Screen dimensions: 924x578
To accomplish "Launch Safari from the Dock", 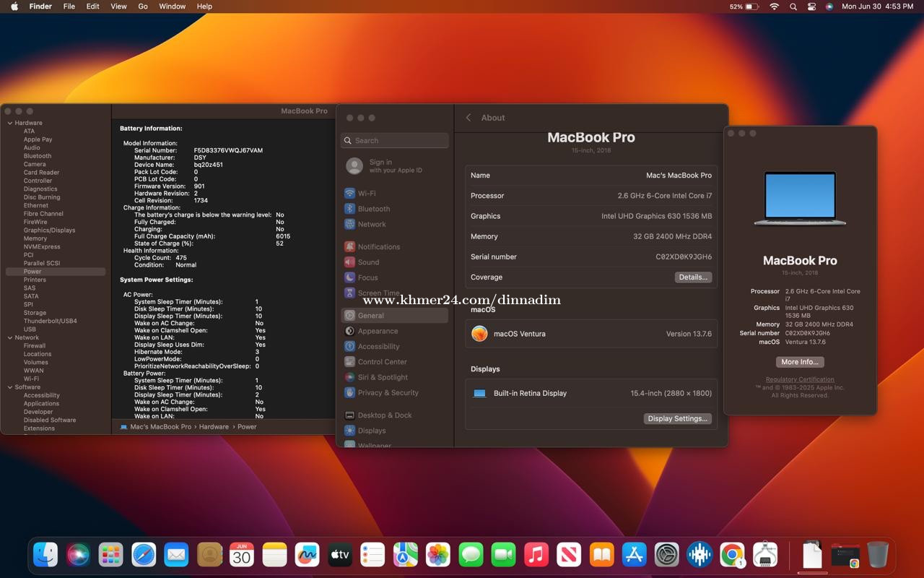I will coord(144,555).
